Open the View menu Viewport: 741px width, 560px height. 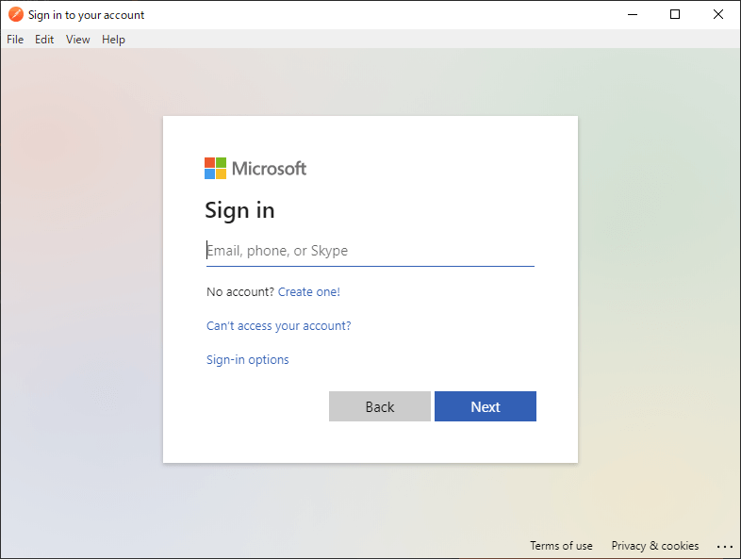(78, 40)
